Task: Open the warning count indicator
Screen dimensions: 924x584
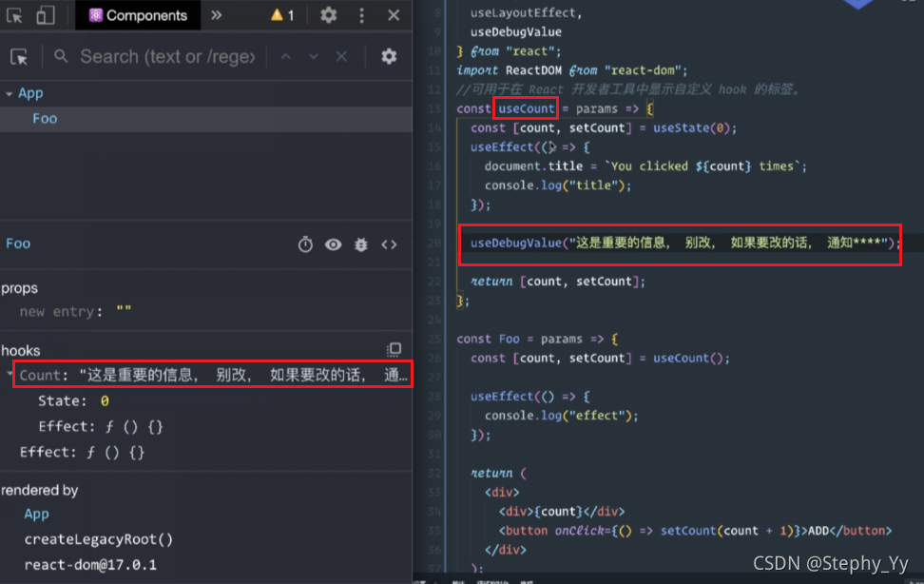Action: point(282,15)
